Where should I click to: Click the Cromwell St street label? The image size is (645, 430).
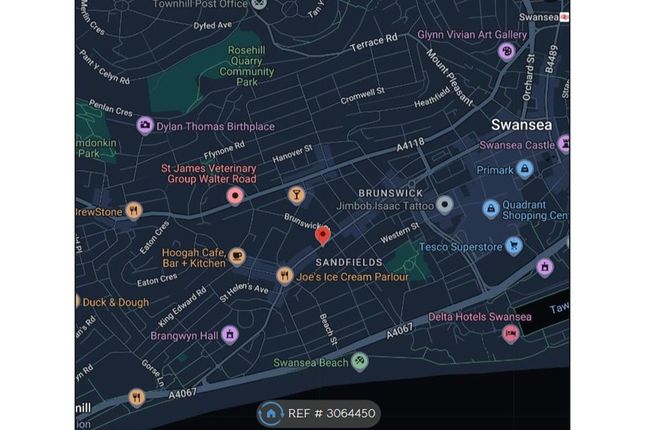pos(362,95)
